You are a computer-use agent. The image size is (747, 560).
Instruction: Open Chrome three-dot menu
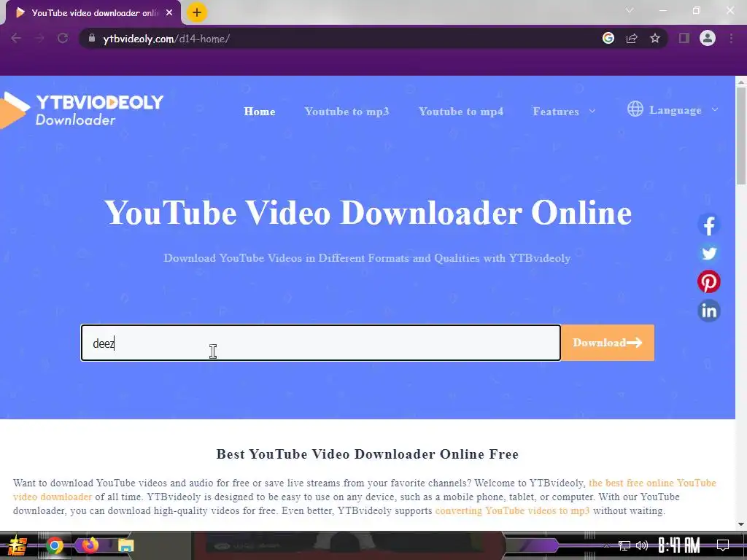click(731, 38)
